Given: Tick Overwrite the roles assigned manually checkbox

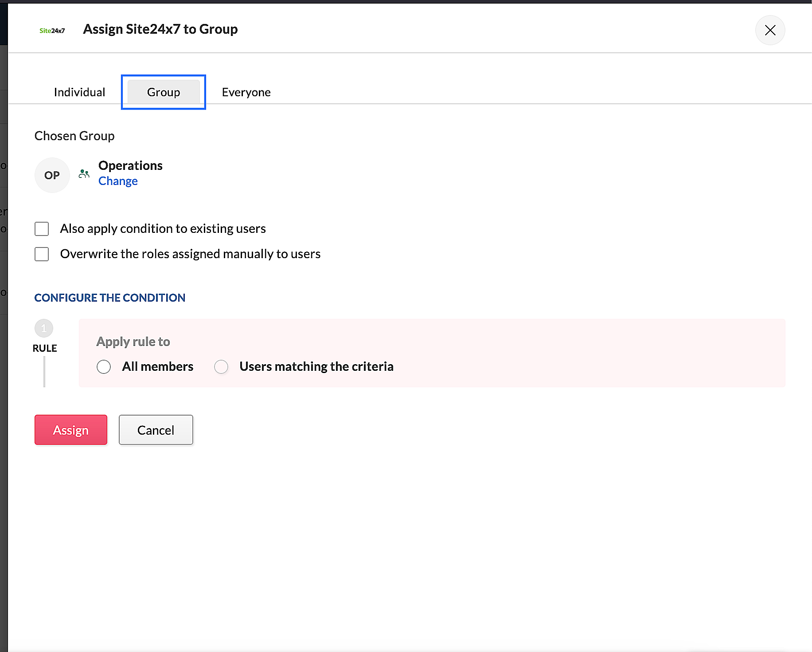Looking at the screenshot, I should (42, 254).
